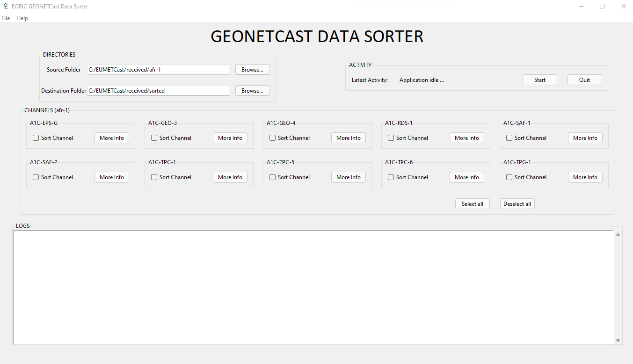Click the Source Folder path field

pos(159,69)
